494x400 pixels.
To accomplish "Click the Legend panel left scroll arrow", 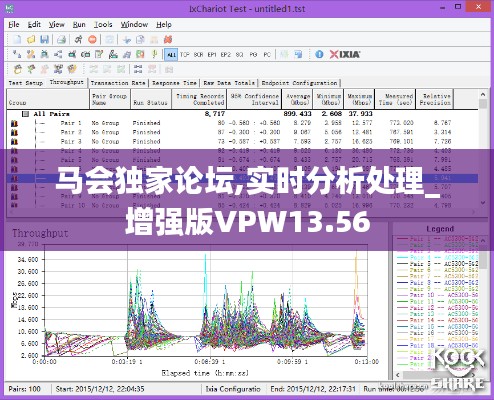I will pyautogui.click(x=398, y=375).
